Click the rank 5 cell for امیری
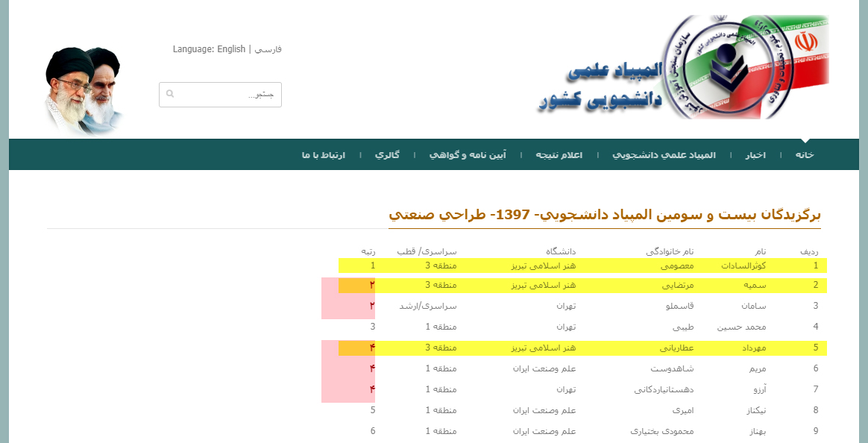 (373, 411)
